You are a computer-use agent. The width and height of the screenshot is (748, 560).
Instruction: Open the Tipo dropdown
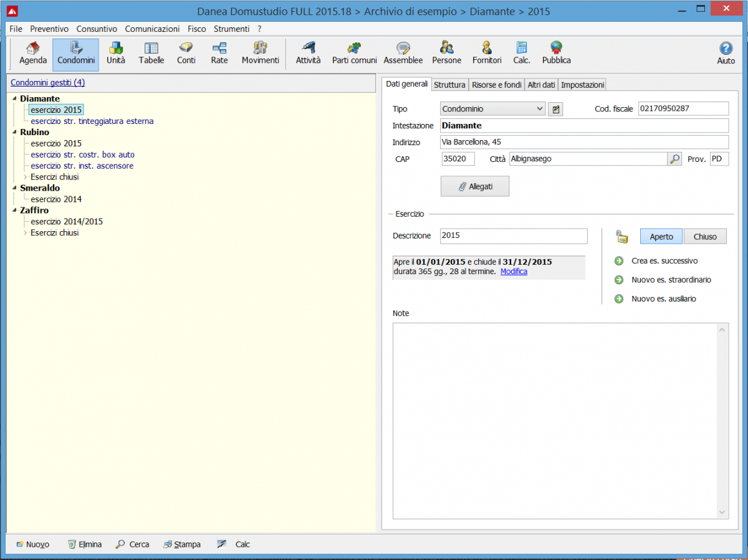(493, 109)
